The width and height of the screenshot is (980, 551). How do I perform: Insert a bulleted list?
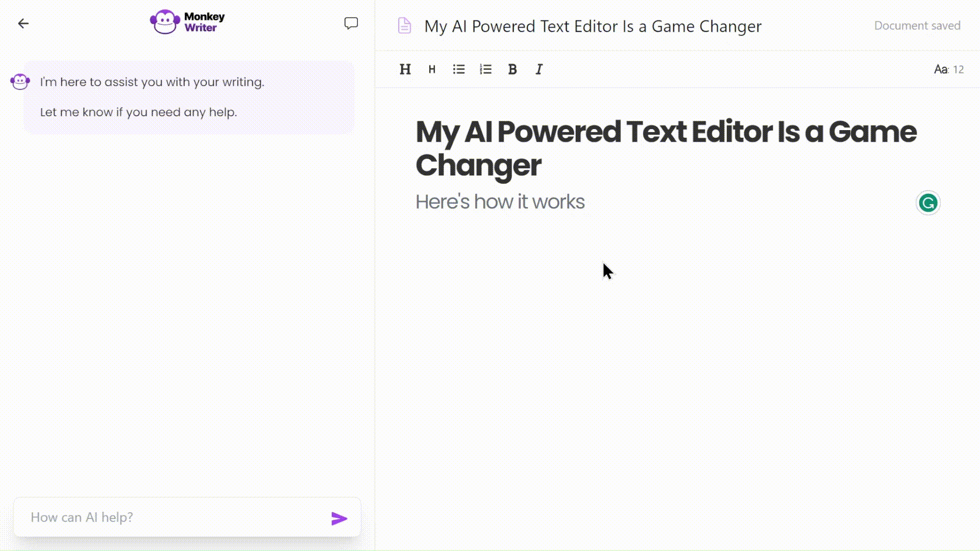tap(459, 69)
